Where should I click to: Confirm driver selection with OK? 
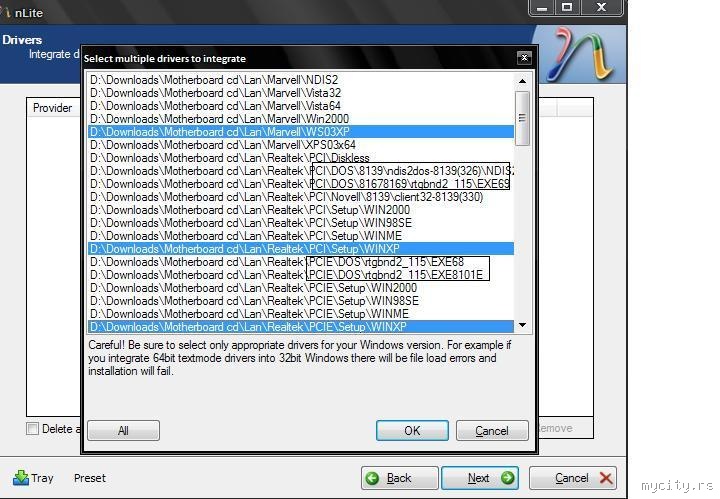coord(412,431)
